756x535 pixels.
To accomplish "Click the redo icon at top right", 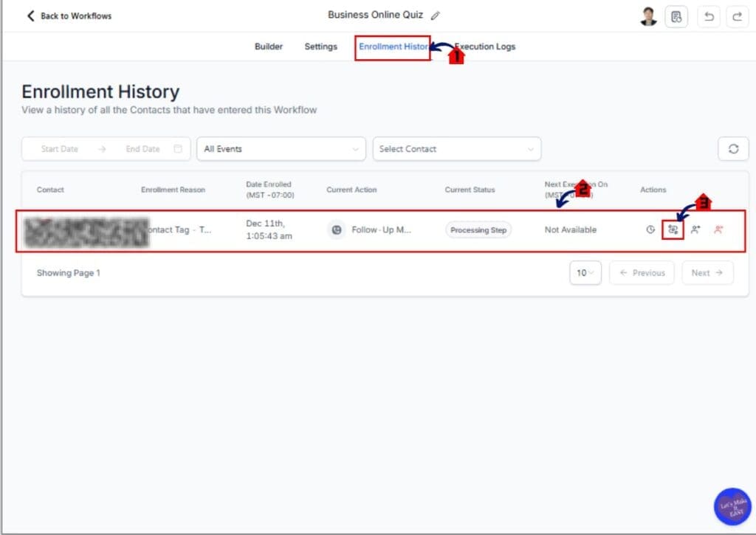I will point(735,15).
